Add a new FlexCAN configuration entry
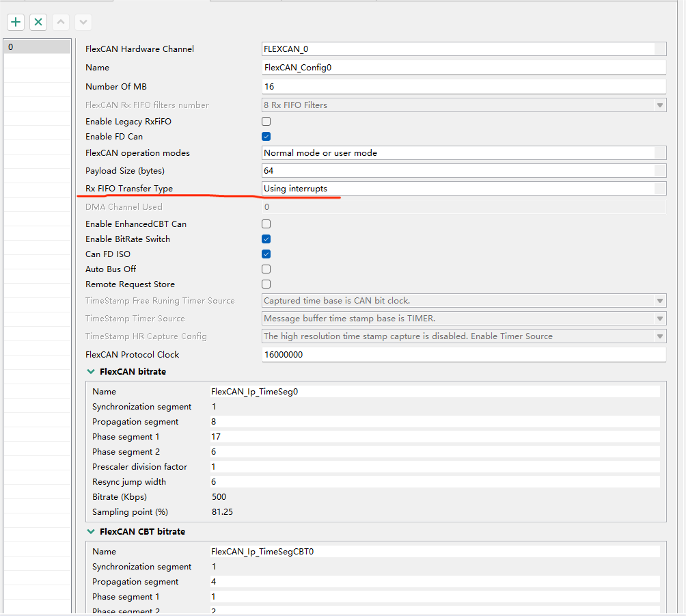Viewport: 686px width, 616px height. click(x=15, y=22)
